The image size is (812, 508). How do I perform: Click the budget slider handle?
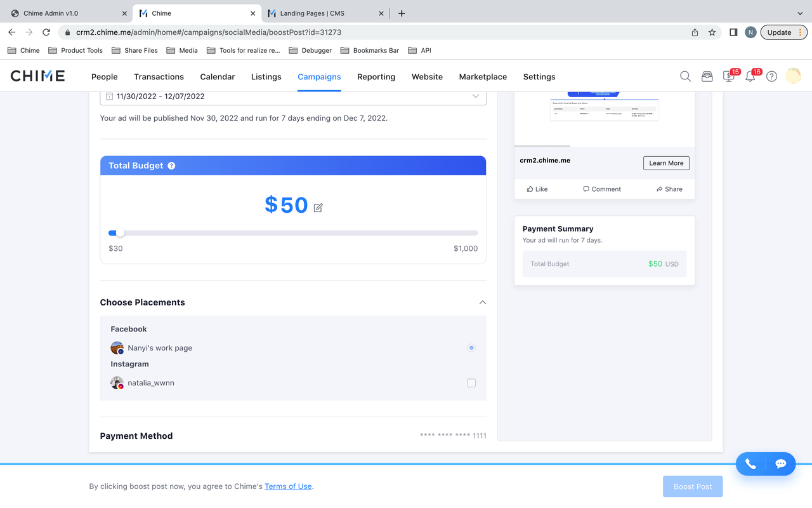[x=120, y=233]
